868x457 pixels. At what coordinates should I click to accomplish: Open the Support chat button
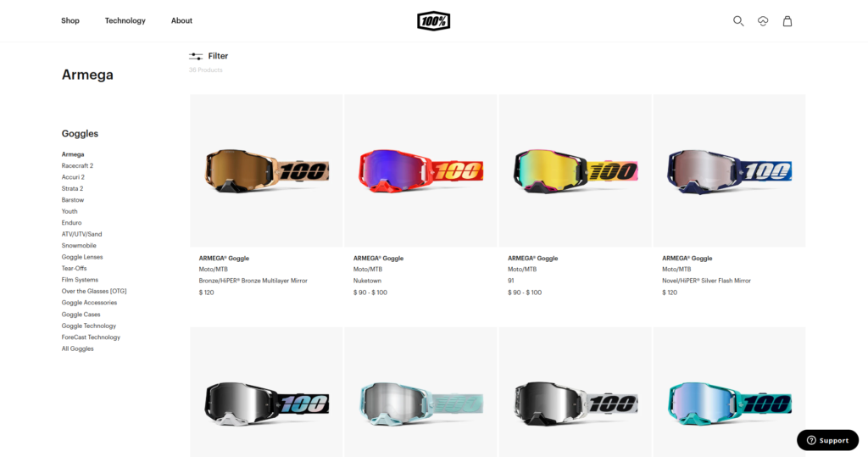(x=827, y=440)
